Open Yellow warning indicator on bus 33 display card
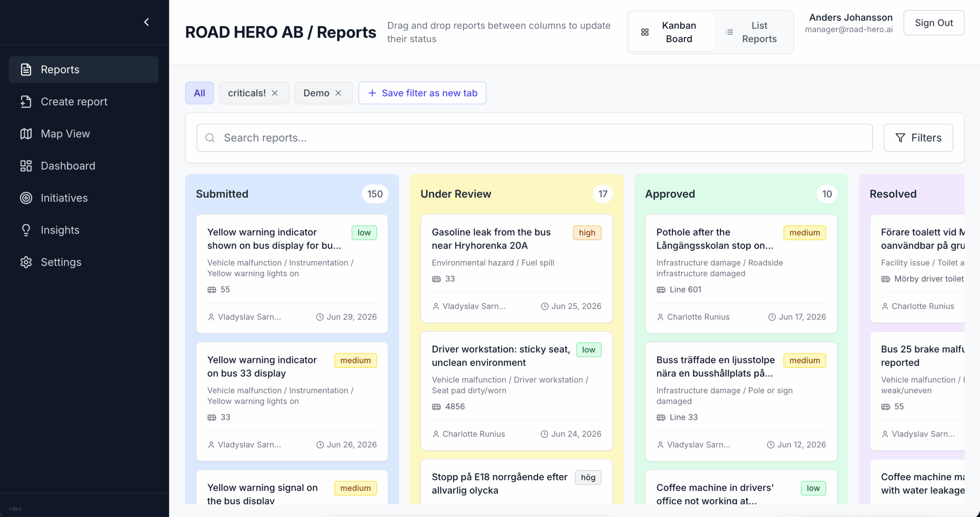The width and height of the screenshot is (980, 517). click(292, 402)
